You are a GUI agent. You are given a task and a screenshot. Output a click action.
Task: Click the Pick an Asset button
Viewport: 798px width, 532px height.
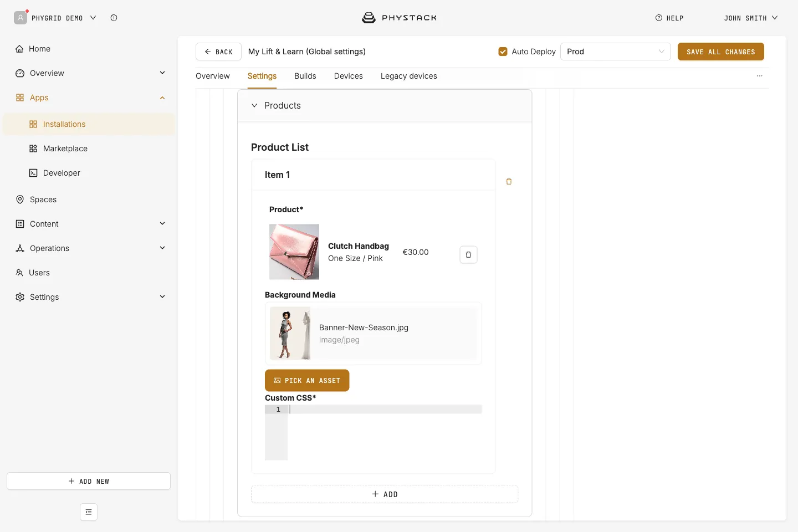[x=307, y=380]
